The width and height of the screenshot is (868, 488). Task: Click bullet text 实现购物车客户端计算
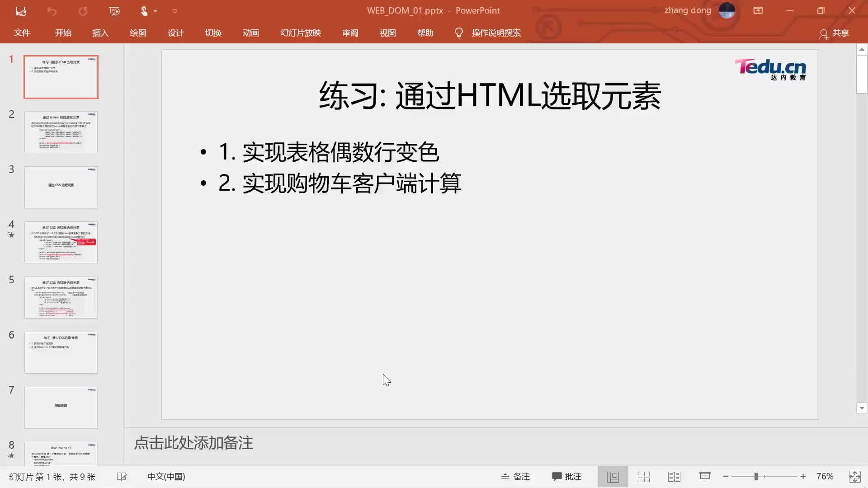(x=352, y=183)
